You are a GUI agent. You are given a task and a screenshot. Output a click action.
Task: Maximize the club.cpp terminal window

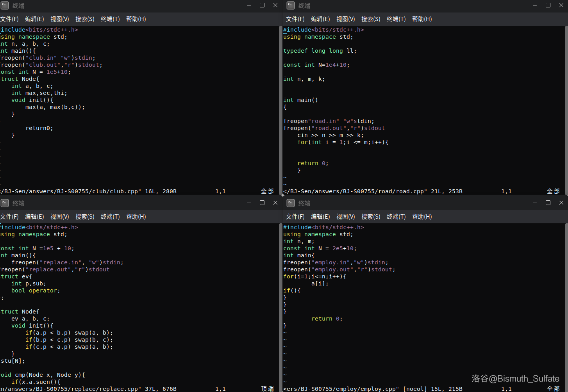262,5
